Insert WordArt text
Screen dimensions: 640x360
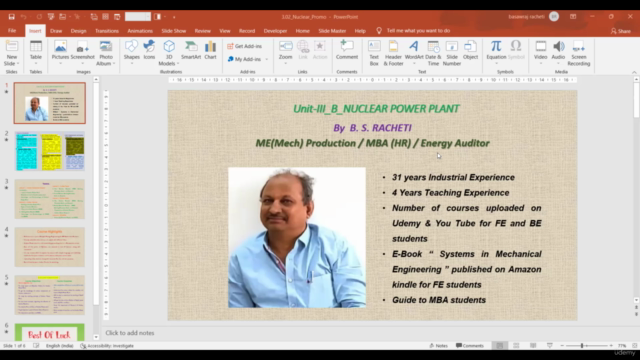coord(414,53)
